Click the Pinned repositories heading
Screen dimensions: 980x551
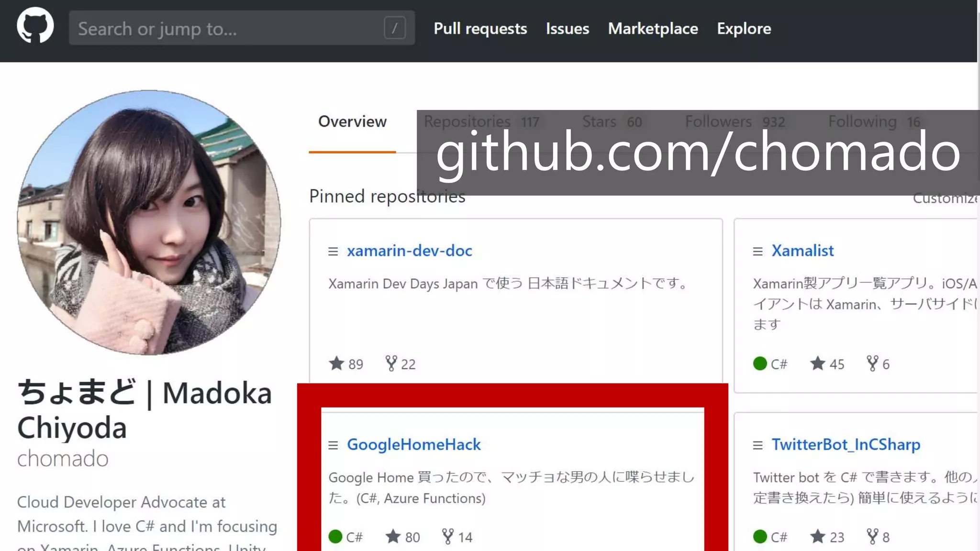point(387,197)
